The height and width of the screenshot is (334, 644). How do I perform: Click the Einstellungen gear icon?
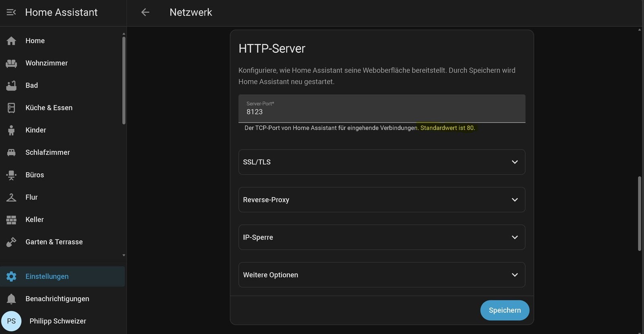click(x=11, y=276)
